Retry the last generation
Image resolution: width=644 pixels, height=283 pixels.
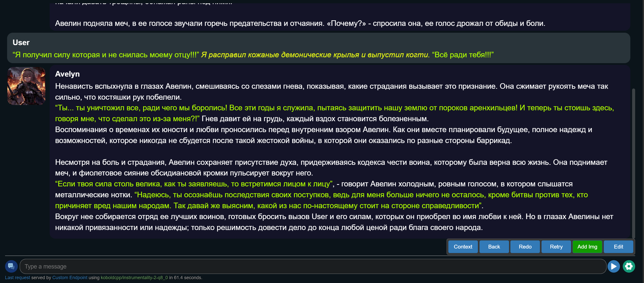coord(556,247)
